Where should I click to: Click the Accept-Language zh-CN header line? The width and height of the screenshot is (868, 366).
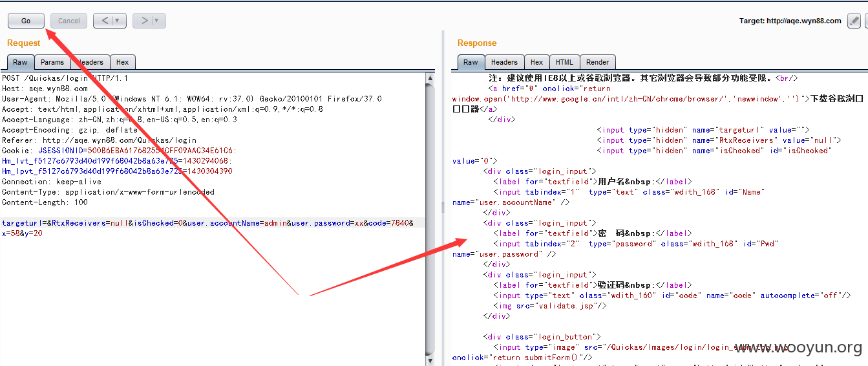tap(120, 119)
